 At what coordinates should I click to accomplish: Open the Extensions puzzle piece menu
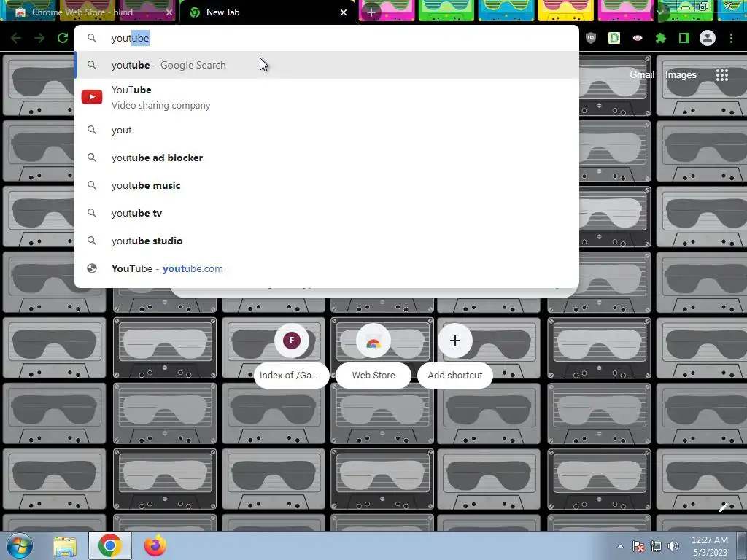pyautogui.click(x=661, y=38)
